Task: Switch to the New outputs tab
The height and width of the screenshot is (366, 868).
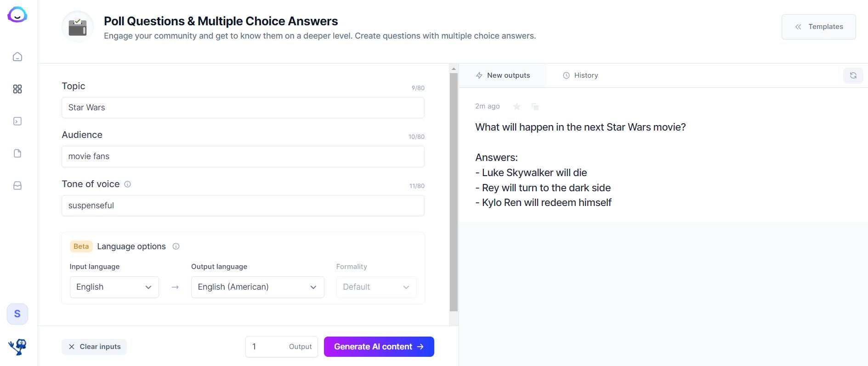Action: tap(503, 75)
